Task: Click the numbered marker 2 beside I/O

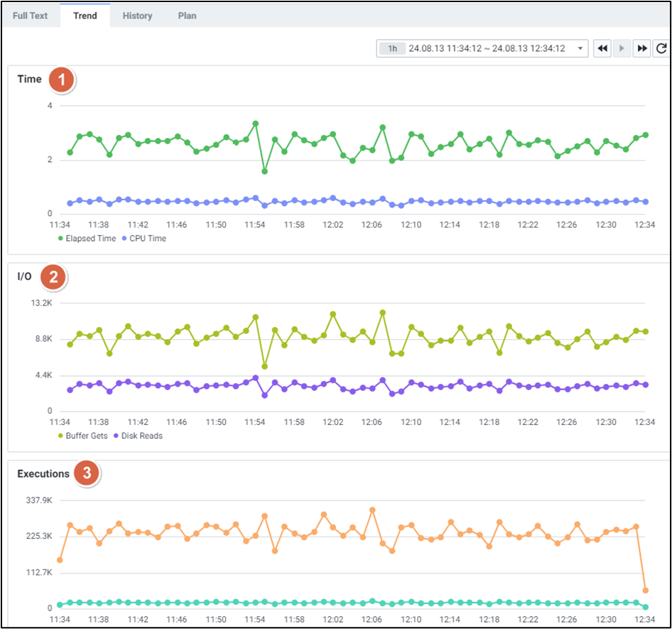Action: point(53,277)
